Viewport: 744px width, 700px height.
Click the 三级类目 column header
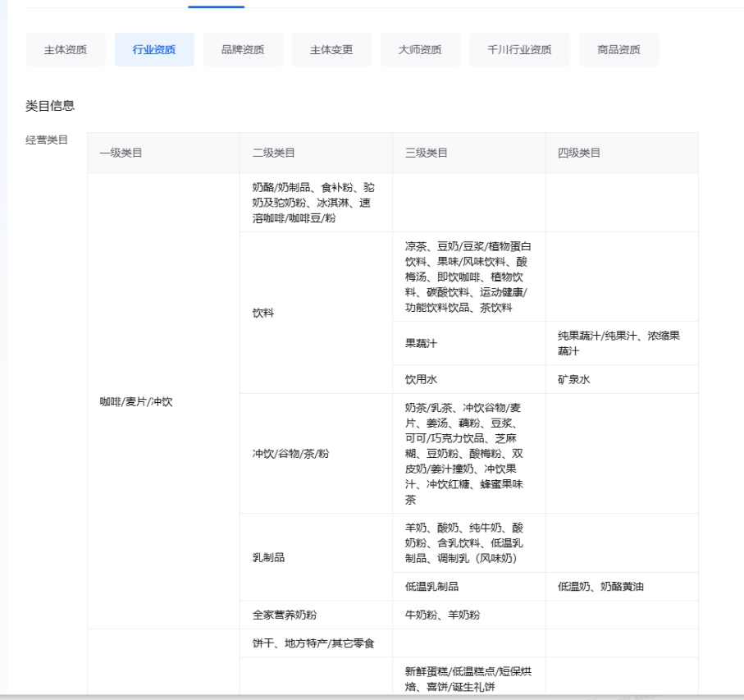click(427, 153)
